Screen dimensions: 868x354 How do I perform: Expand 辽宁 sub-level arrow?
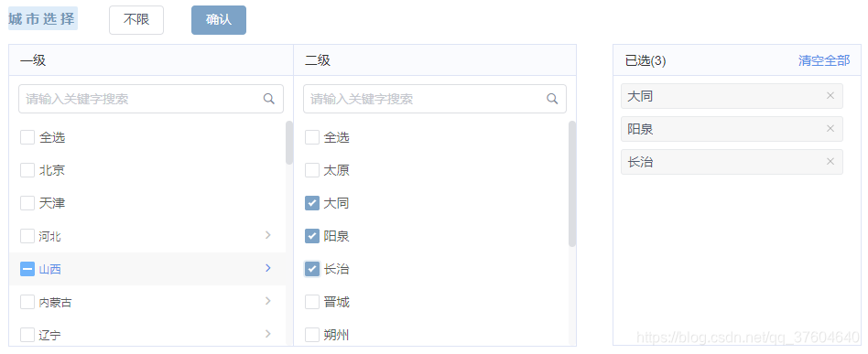pos(268,334)
